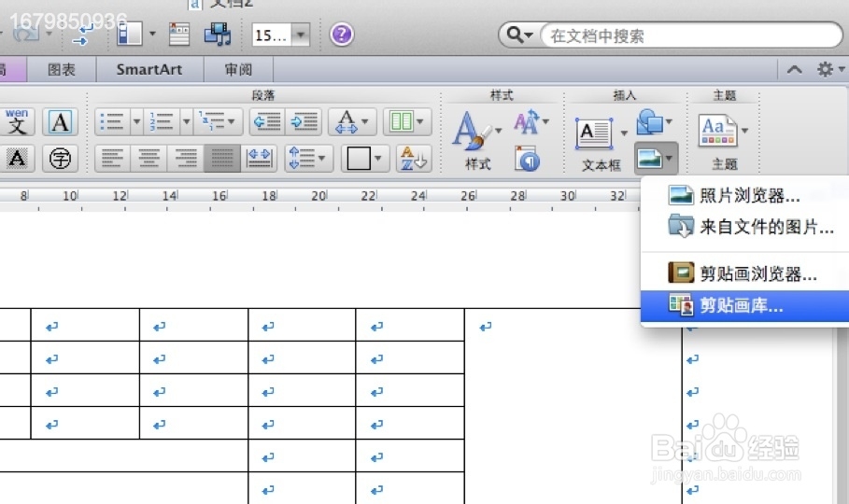The height and width of the screenshot is (504, 849).
Task: Open the styles pane icon below AA
Action: (x=528, y=159)
